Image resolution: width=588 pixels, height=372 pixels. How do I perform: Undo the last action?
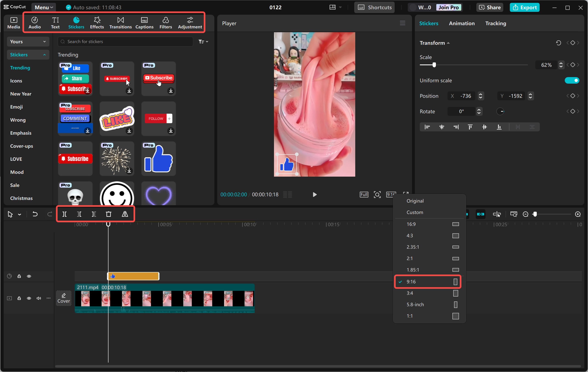coord(35,214)
